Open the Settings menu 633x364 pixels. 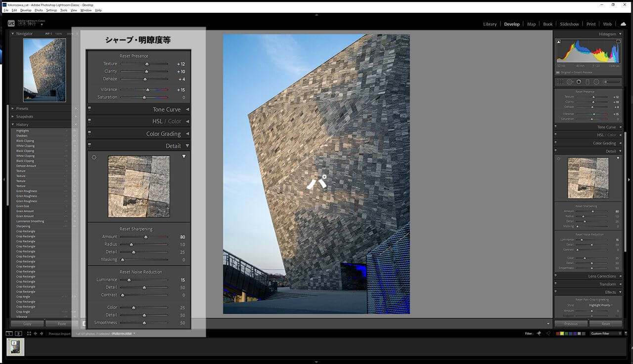[51, 10]
